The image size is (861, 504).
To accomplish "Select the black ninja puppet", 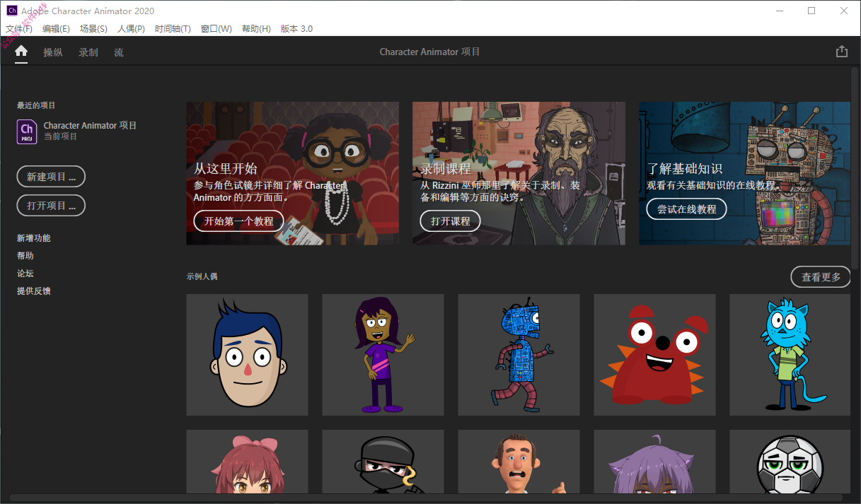I will click(x=383, y=462).
